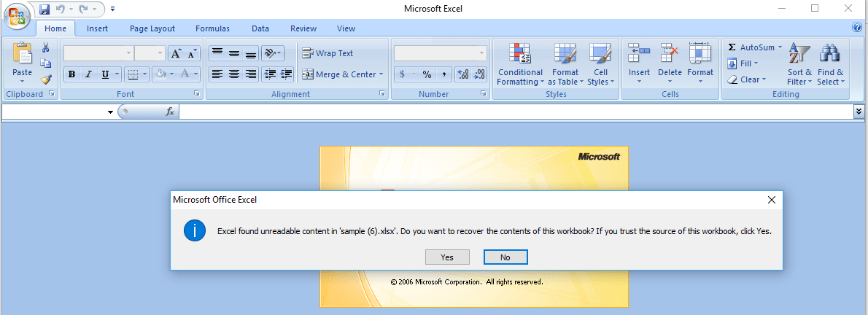Click Decrease Decimal icon
This screenshot has width=868, height=315.
pyautogui.click(x=479, y=74)
